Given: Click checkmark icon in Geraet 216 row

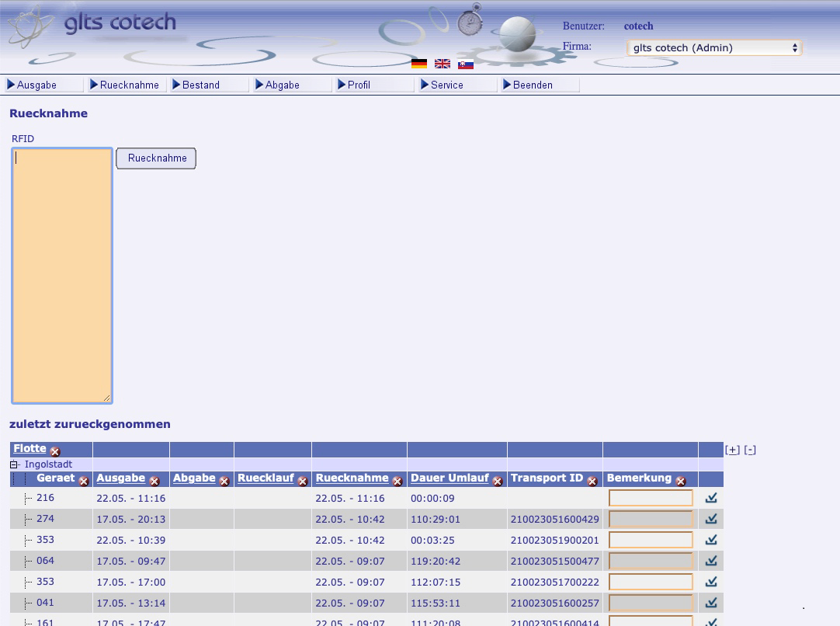Looking at the screenshot, I should [x=711, y=498].
